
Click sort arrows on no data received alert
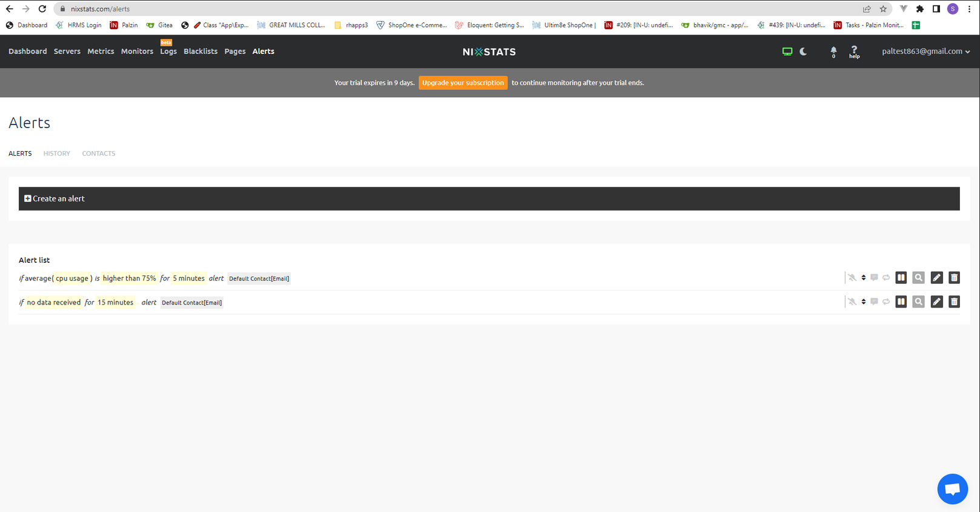point(864,301)
